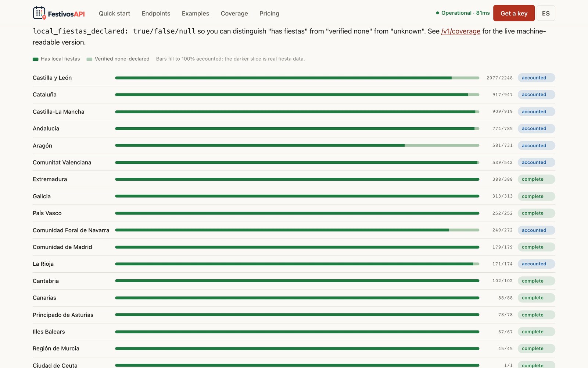Open the Coverage nav item
588x368 pixels.
coord(234,13)
